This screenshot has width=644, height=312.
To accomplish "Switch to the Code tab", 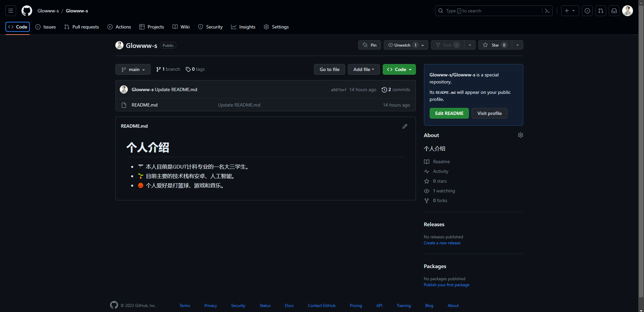I will (x=18, y=27).
